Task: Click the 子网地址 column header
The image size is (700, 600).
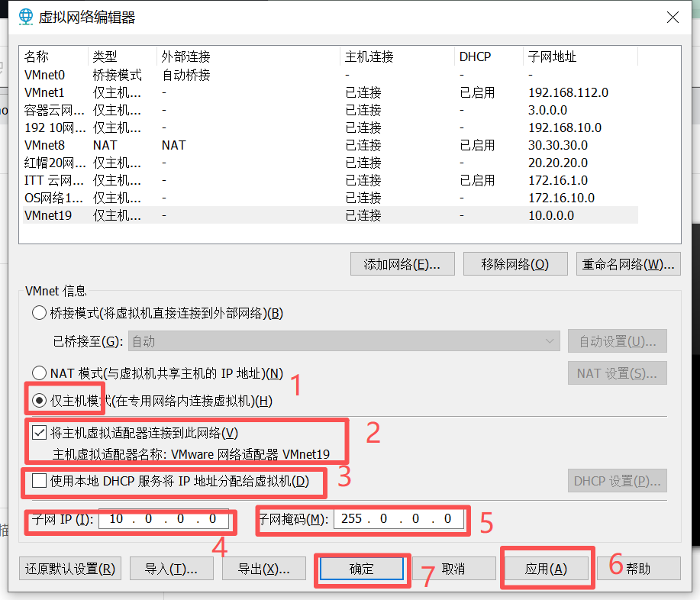Action: (580, 56)
